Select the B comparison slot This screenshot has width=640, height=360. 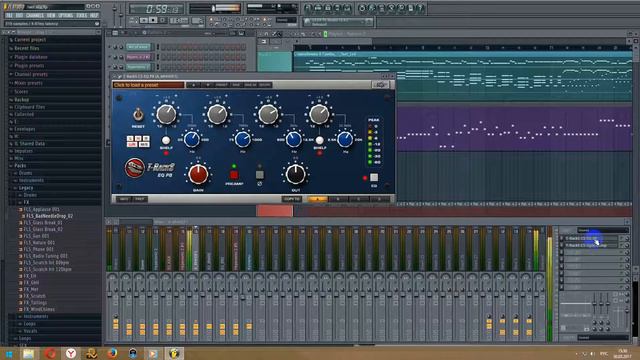tap(338, 199)
